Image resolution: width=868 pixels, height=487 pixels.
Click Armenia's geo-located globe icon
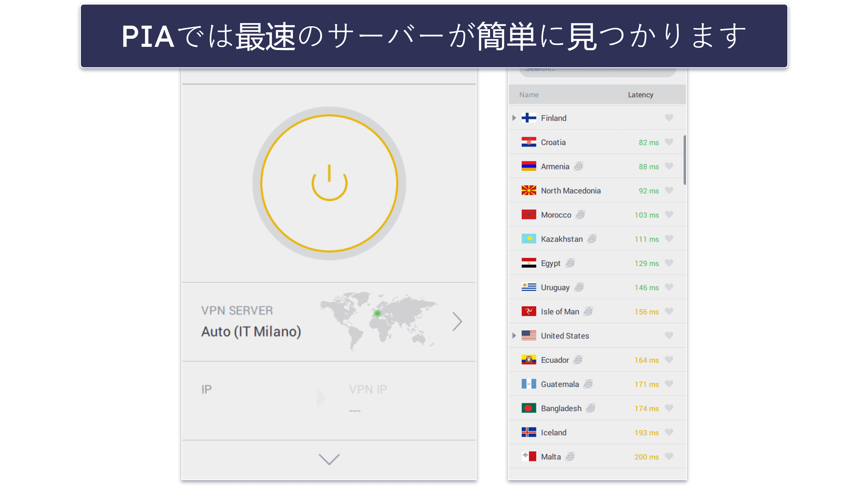tap(579, 166)
